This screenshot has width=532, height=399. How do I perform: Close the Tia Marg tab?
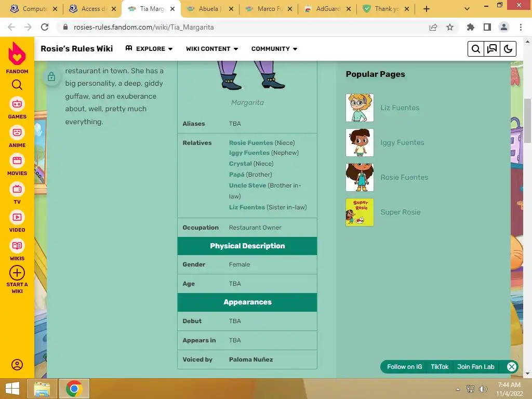(172, 9)
